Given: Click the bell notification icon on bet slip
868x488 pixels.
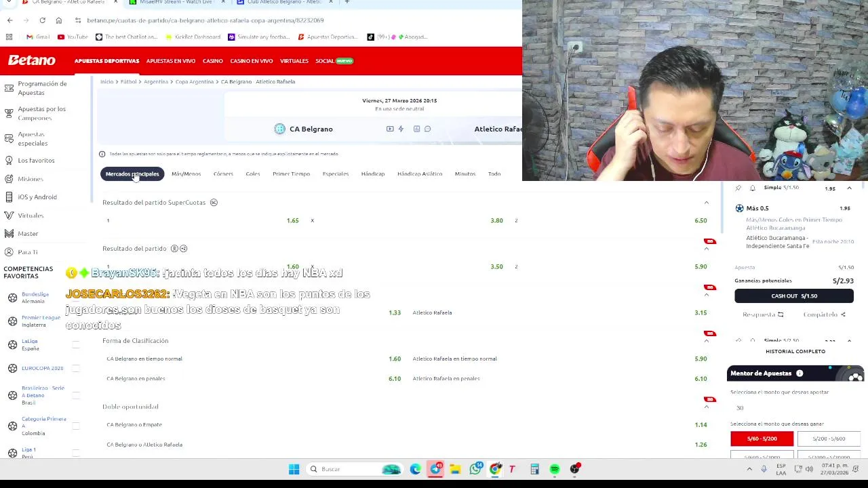Looking at the screenshot, I should pyautogui.click(x=752, y=188).
